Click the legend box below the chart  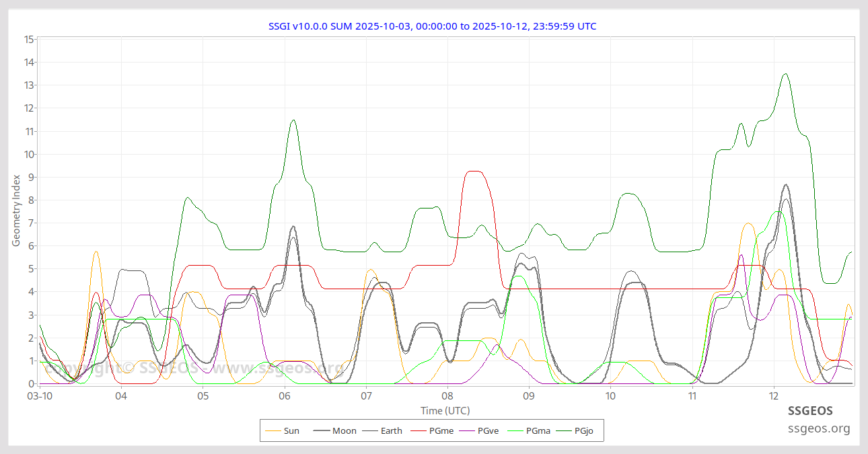point(431,430)
